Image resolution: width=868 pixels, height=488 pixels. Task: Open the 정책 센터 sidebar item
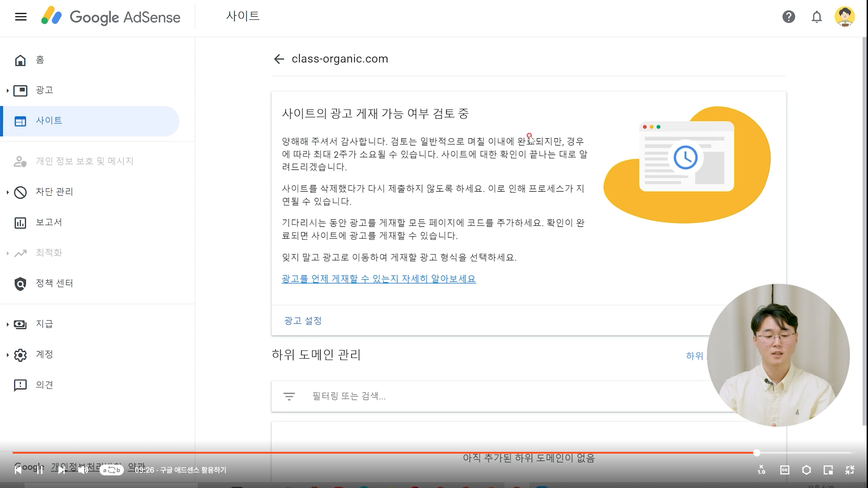tap(54, 283)
